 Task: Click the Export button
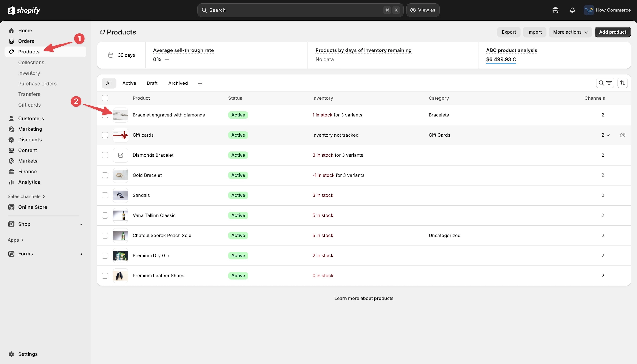(x=508, y=32)
